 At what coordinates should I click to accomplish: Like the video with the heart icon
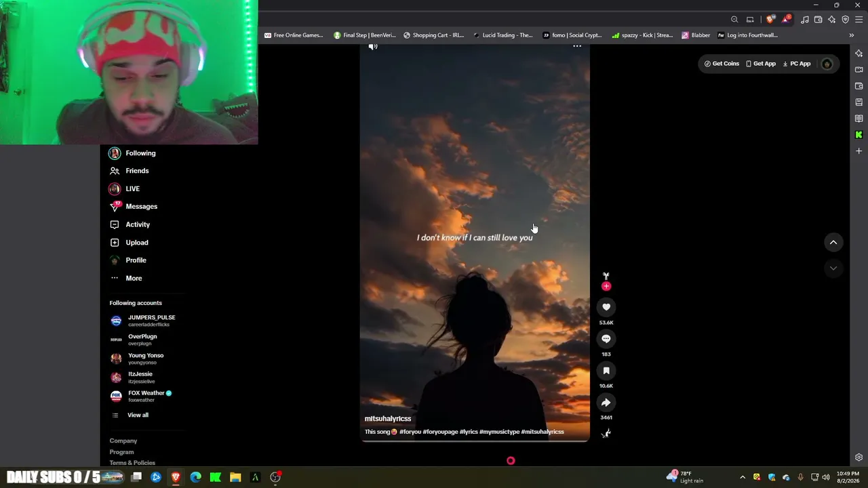point(606,307)
